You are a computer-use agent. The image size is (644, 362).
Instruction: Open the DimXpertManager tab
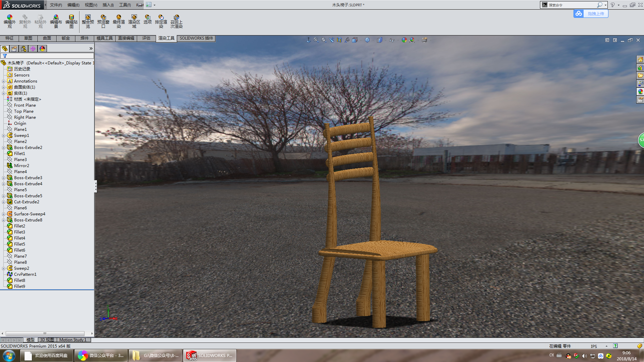point(33,49)
